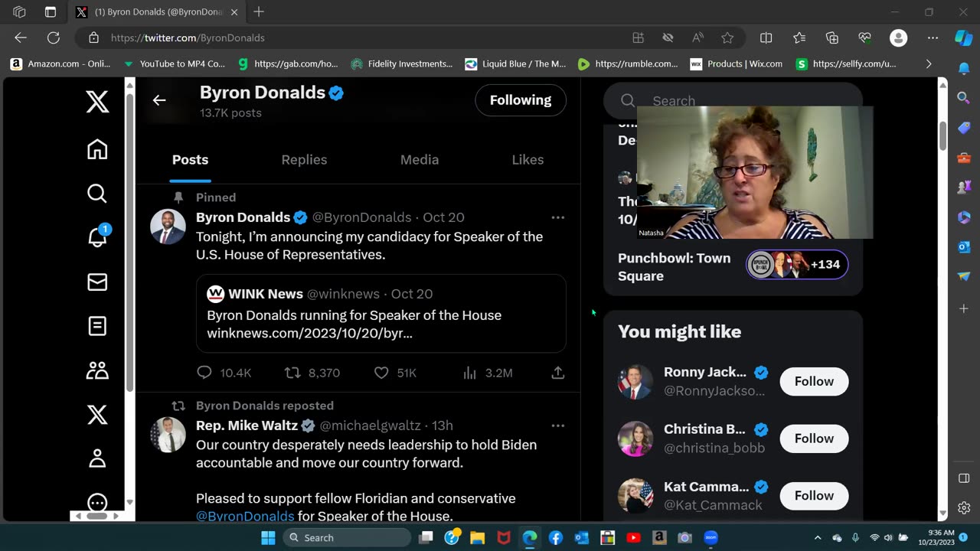
Task: Open Amazon.com bookmark
Action: (x=60, y=64)
